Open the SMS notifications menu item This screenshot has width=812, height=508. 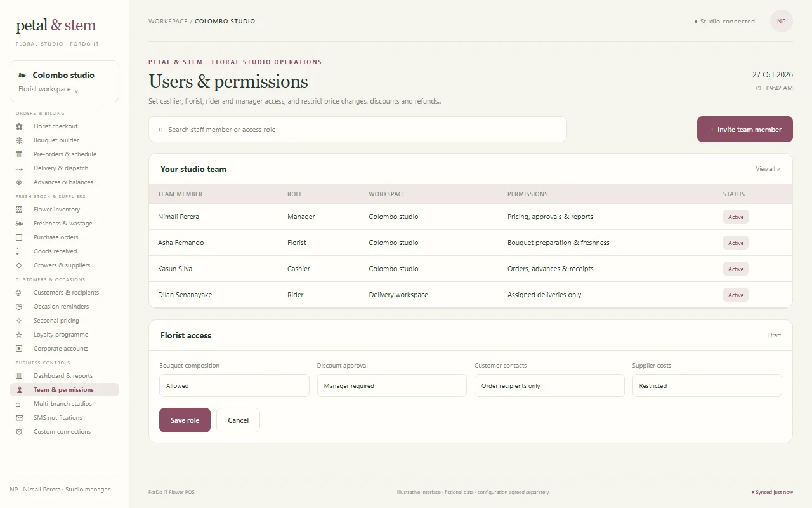click(64, 418)
